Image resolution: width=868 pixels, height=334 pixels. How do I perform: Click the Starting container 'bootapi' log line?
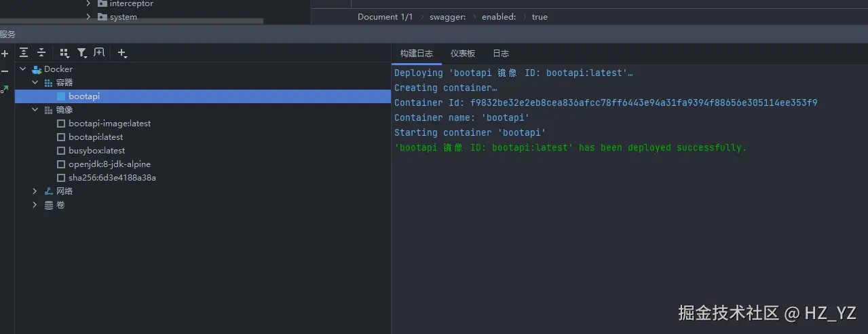point(470,133)
